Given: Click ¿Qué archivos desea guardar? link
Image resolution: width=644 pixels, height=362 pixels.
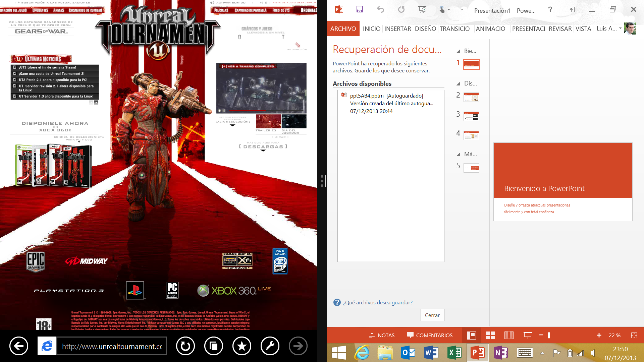Looking at the screenshot, I should (377, 303).
